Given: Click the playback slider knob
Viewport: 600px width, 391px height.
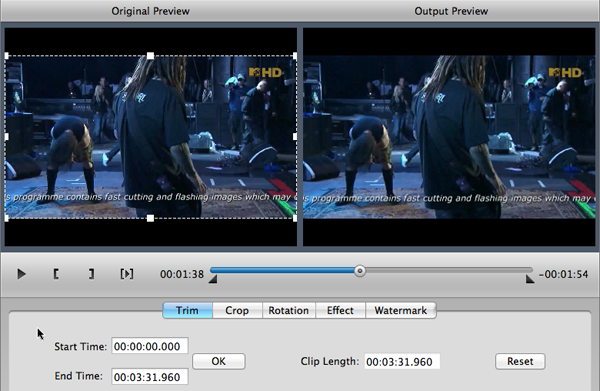Looking at the screenshot, I should pos(359,271).
